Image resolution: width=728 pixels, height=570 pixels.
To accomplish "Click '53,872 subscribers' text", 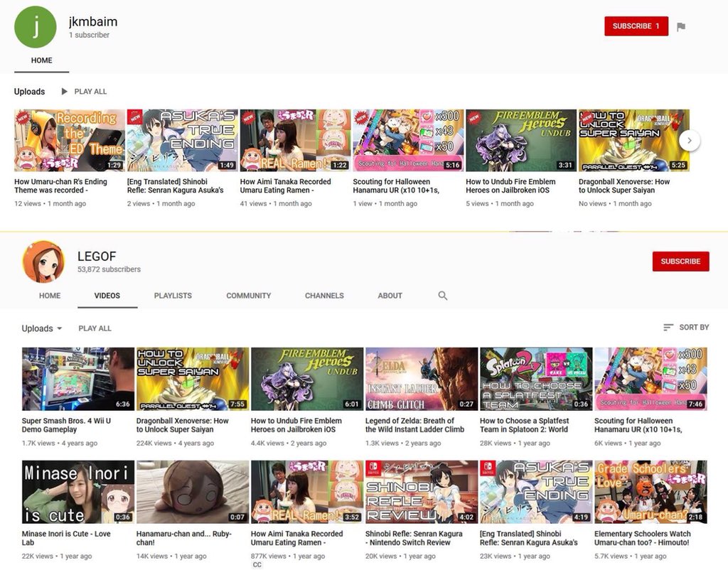I will point(109,269).
